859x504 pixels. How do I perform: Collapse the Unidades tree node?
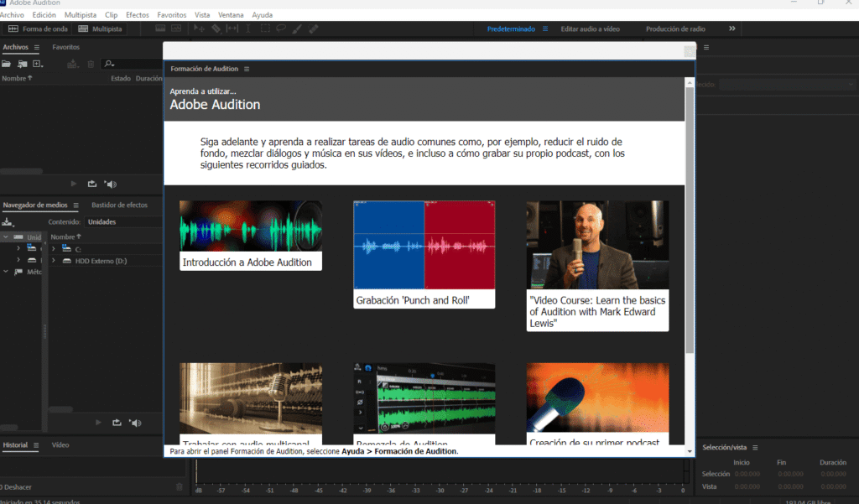(x=6, y=237)
